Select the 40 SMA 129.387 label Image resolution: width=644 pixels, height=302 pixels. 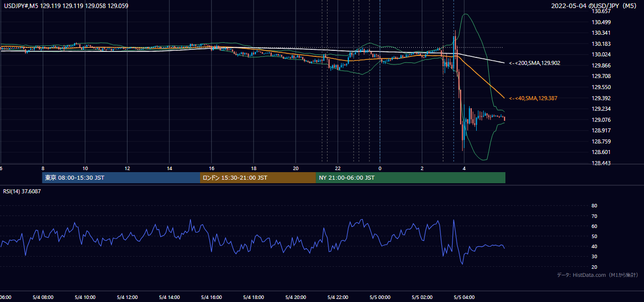tap(533, 99)
